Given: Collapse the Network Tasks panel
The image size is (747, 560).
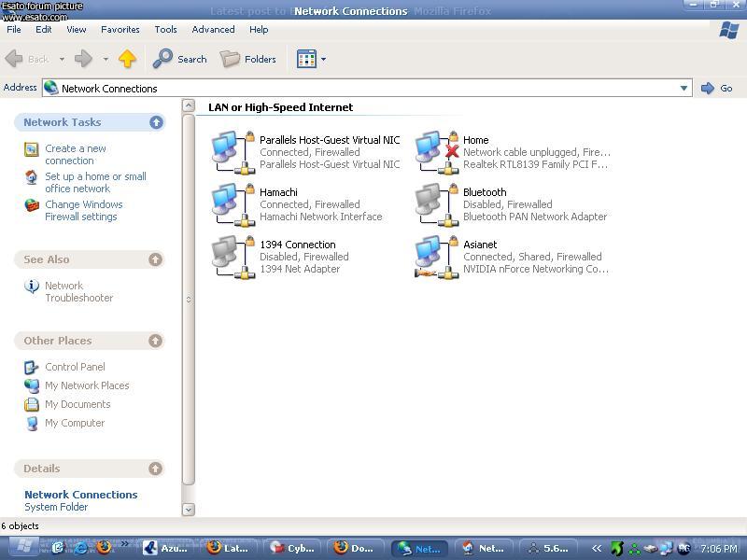Looking at the screenshot, I should click(156, 122).
